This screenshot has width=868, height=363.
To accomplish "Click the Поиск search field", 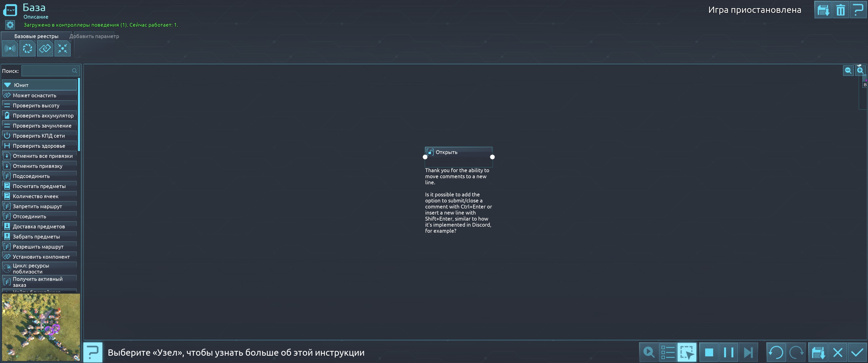I will pos(47,71).
